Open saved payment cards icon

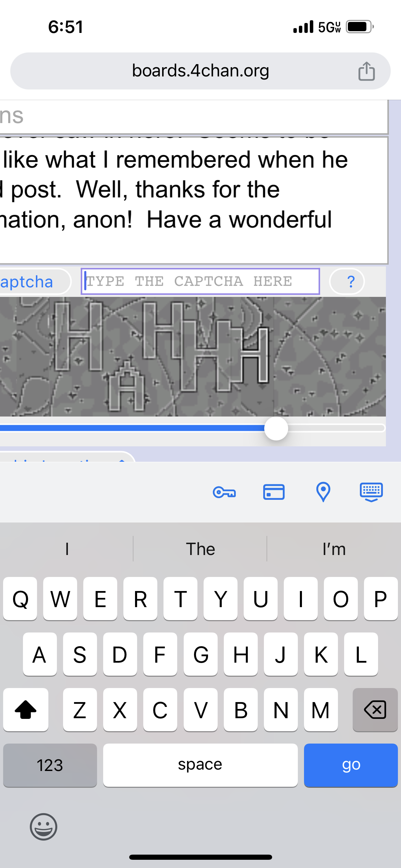click(x=274, y=492)
